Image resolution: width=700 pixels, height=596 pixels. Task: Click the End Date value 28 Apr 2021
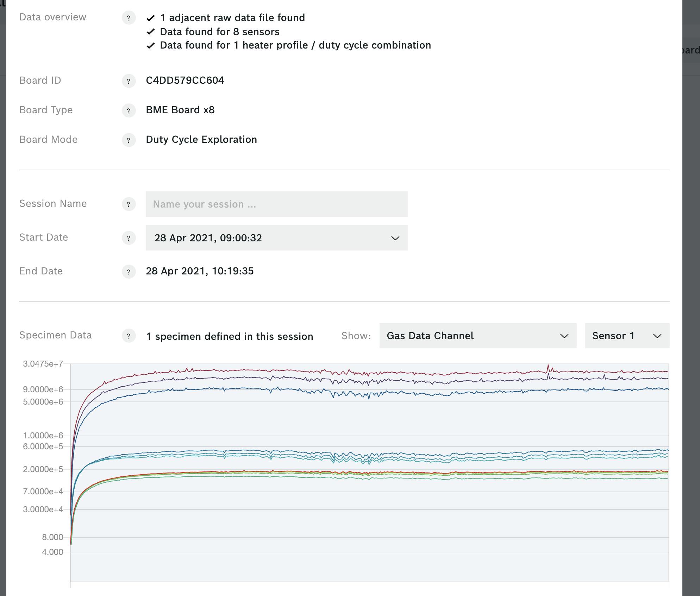coord(200,271)
